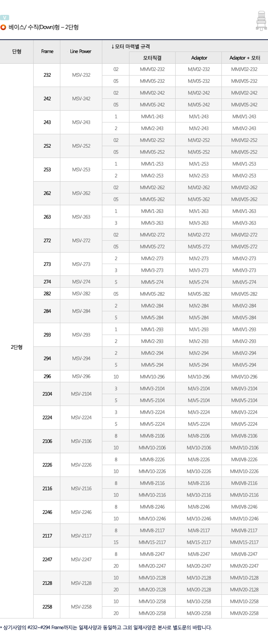This screenshot has height=644, width=268.
Task: Select the Adaptor + 모터 column header
Action: [245, 58]
